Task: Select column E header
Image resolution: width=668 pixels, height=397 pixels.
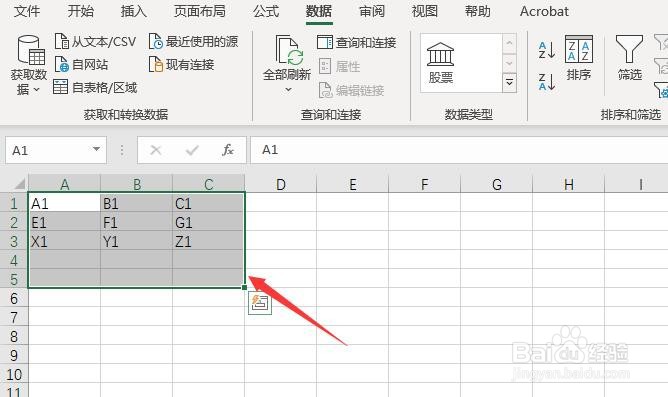Action: pos(352,184)
